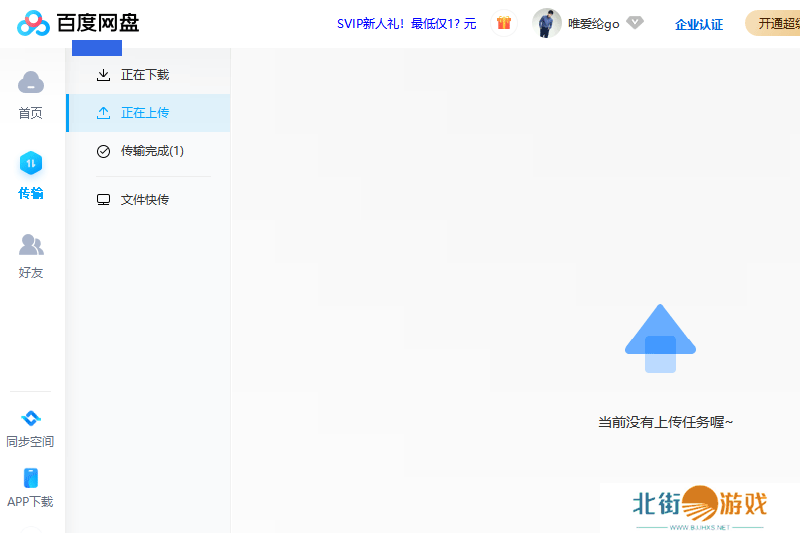Image resolution: width=800 pixels, height=533 pixels.
Task: Click the SVIP新人礼 promotion link
Action: tap(406, 24)
